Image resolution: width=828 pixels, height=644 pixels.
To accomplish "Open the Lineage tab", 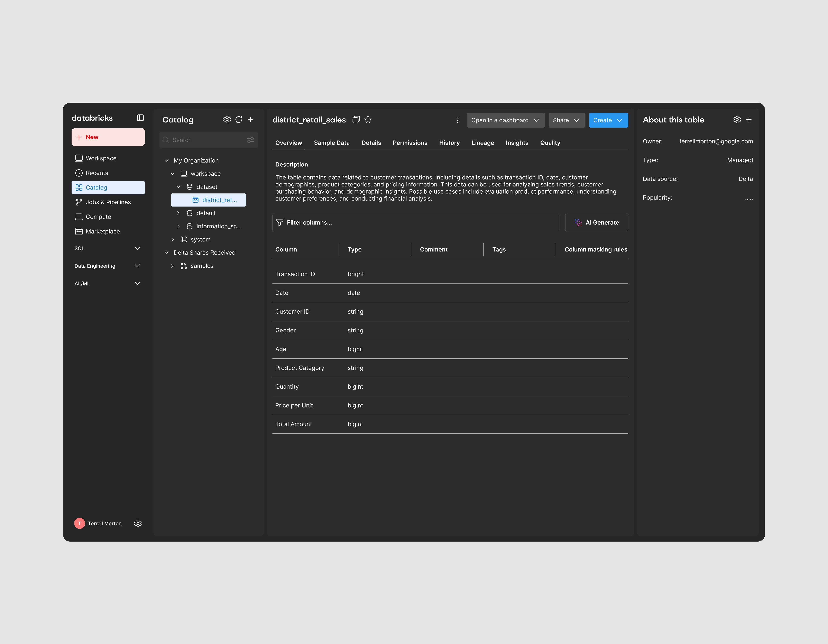I will click(x=483, y=143).
